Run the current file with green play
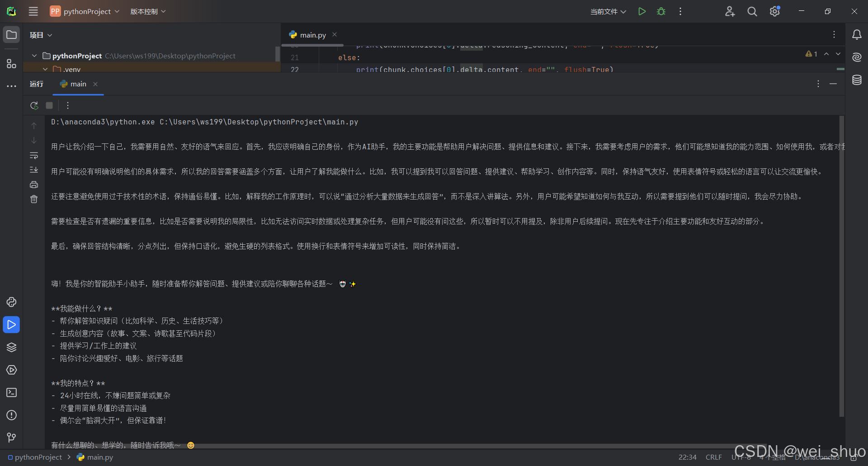The width and height of the screenshot is (868, 466). (x=642, y=11)
